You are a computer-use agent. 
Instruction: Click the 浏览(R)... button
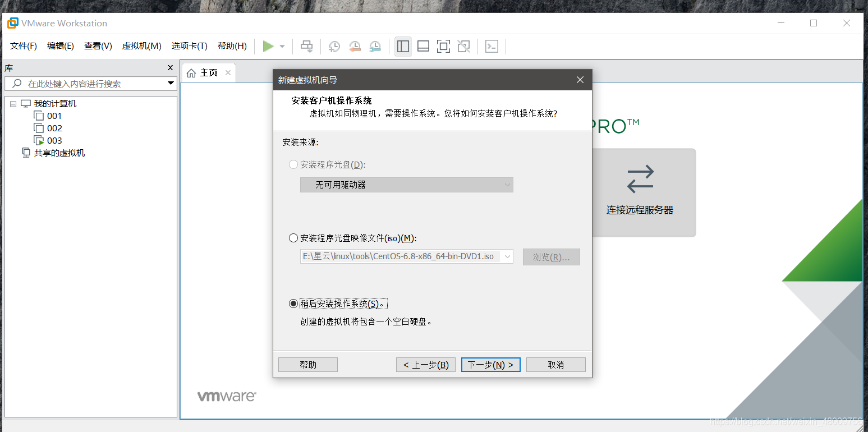(552, 257)
